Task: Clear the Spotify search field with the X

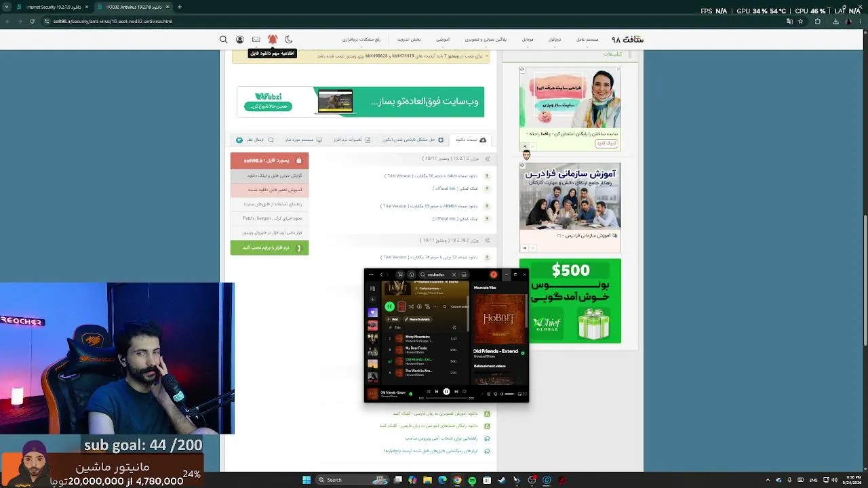Action: (x=454, y=274)
